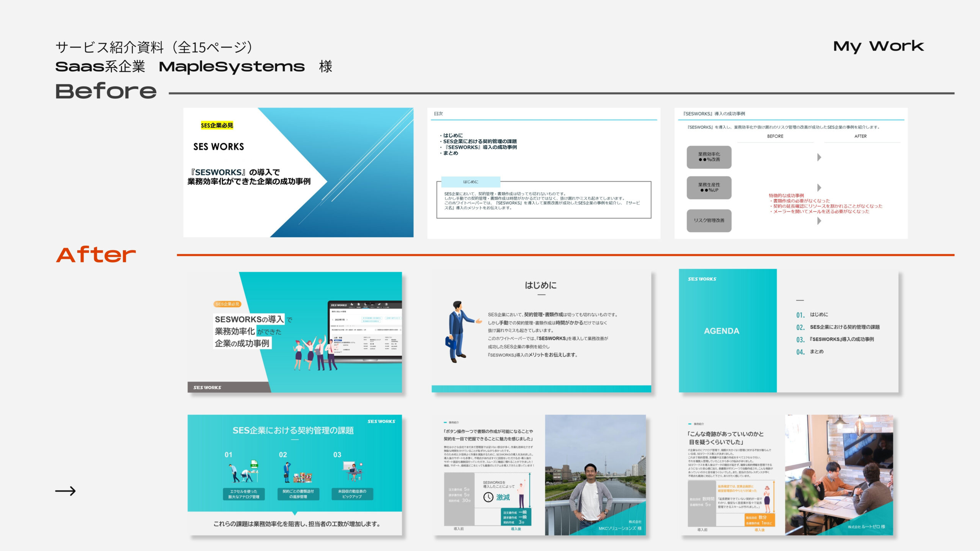This screenshot has height=551, width=980.
Task: Open the MKCソリューションズ case study slide
Action: coord(540,475)
